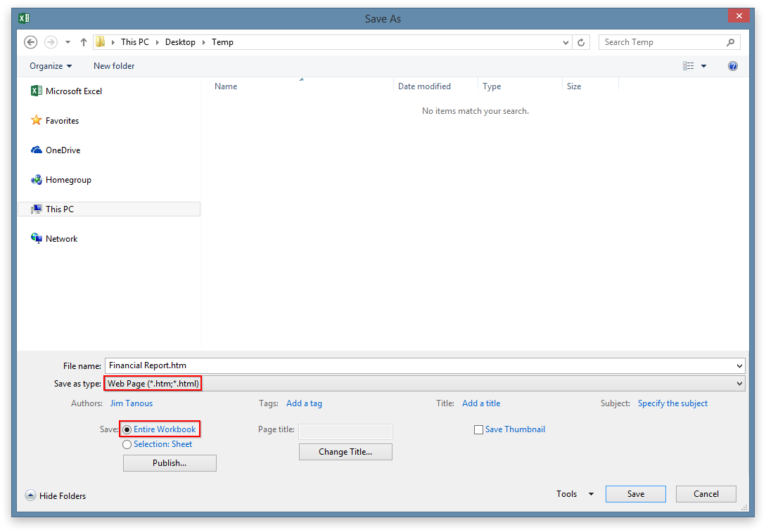This screenshot has height=532, width=766.
Task: Select the Entire Workbook radio button
Action: point(127,429)
